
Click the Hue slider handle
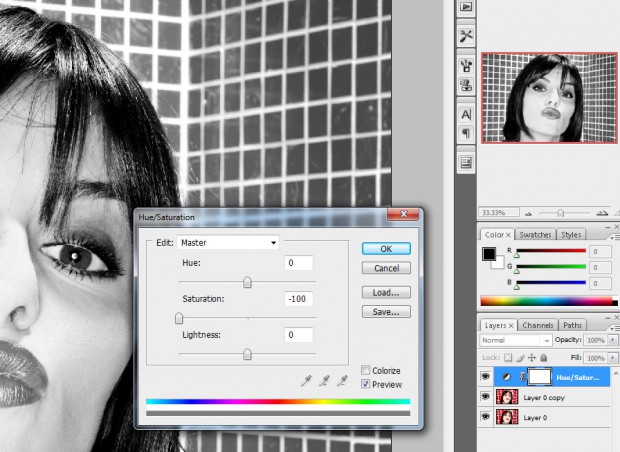(x=247, y=282)
